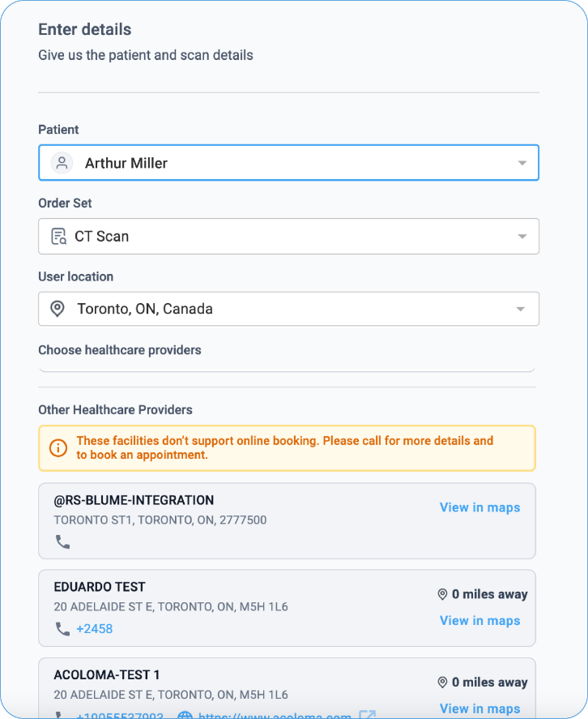
Task: Call EDUARDO TEST phone number +2458
Action: (95, 628)
